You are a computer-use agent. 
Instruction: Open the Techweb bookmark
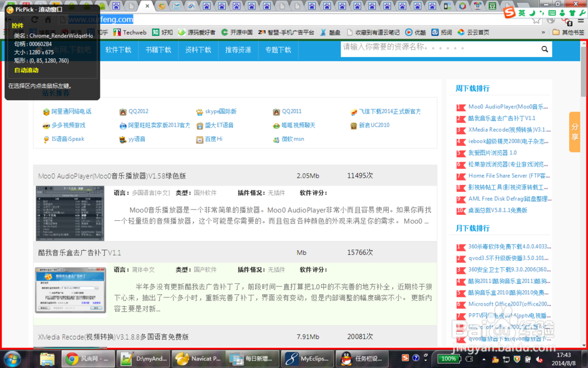[130, 32]
